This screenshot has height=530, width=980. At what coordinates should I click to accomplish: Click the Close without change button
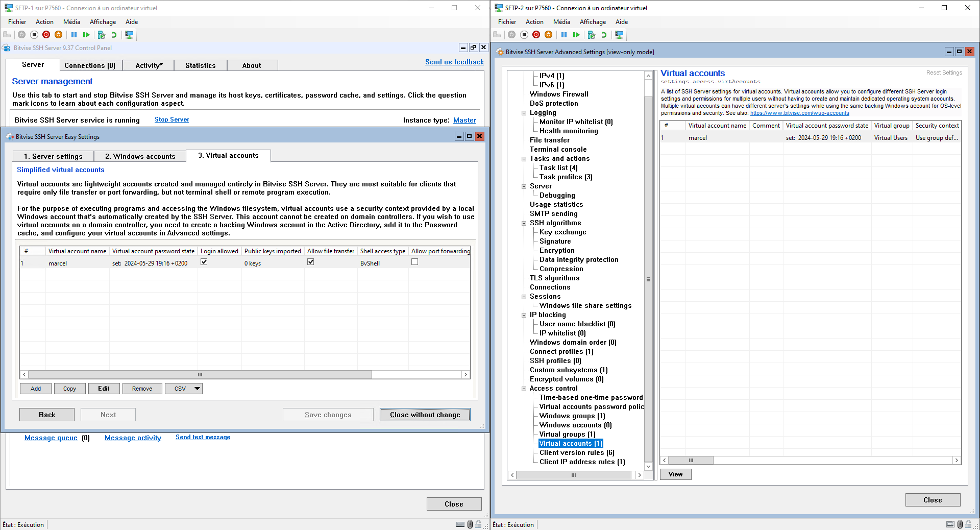(x=425, y=415)
